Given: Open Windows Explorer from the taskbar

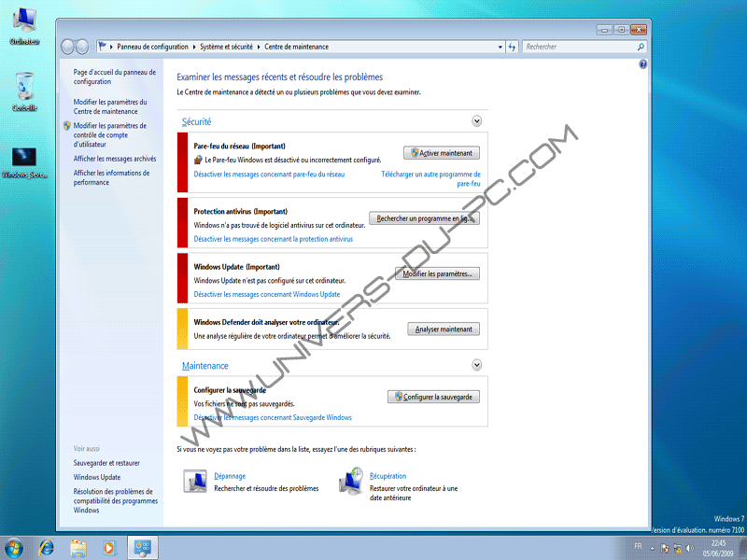Looking at the screenshot, I should [x=78, y=548].
